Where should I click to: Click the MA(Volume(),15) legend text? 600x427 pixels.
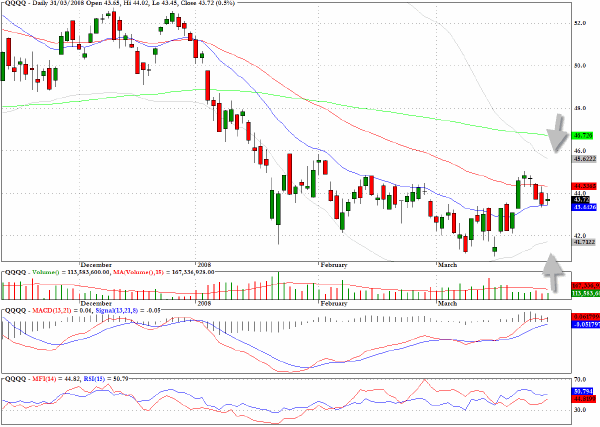[x=139, y=272]
